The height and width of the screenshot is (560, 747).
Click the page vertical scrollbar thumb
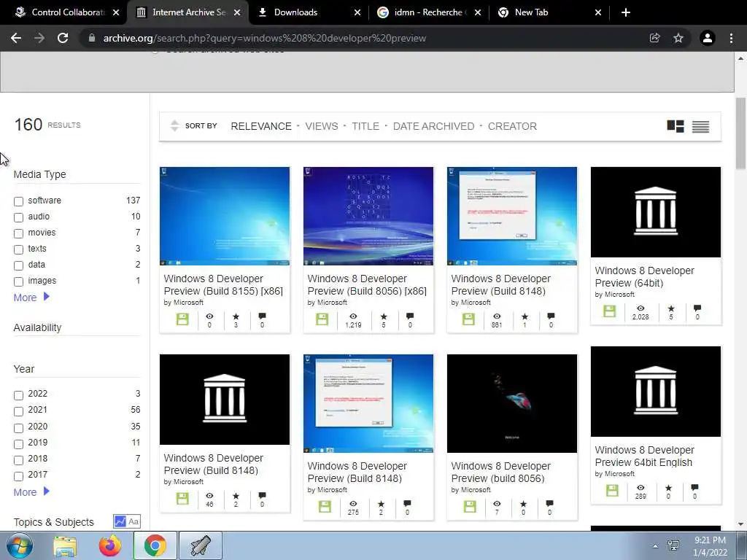coord(740,133)
